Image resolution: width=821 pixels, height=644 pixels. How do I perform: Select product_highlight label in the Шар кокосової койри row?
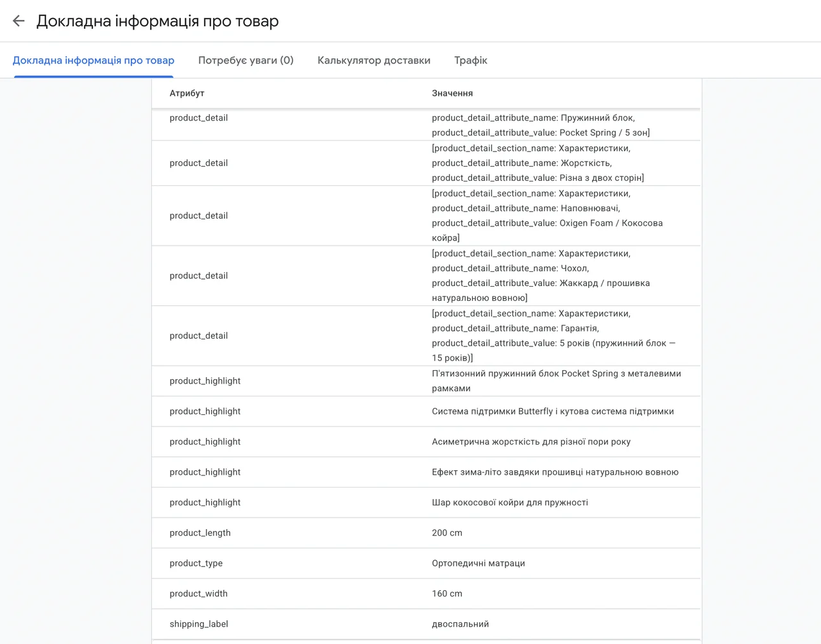[x=205, y=502]
